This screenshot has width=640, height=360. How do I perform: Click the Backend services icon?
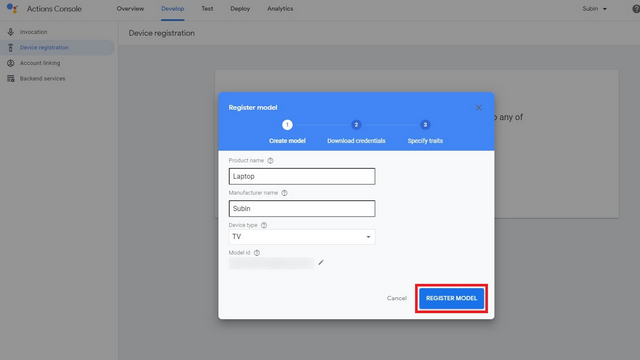click(x=11, y=78)
